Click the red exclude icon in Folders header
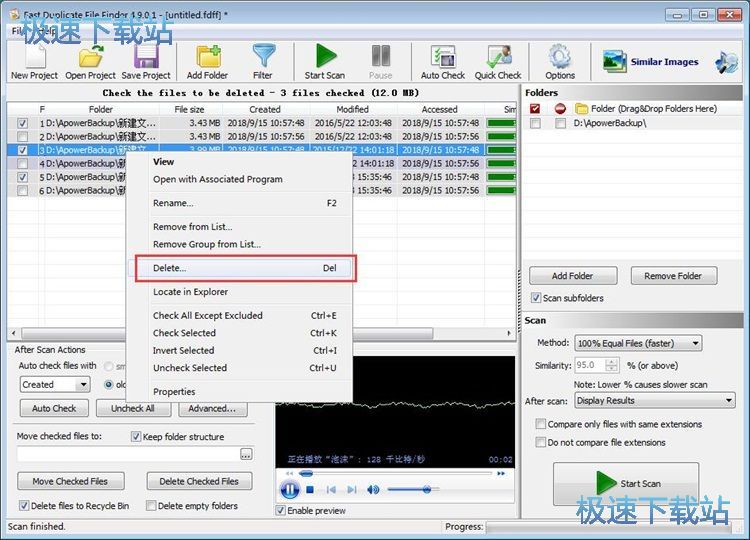750x540 pixels. tap(560, 109)
